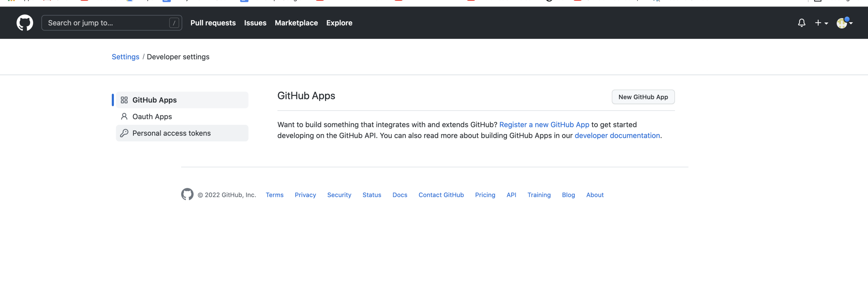Click the New GitHub App button
Image resolution: width=868 pixels, height=289 pixels.
click(643, 97)
